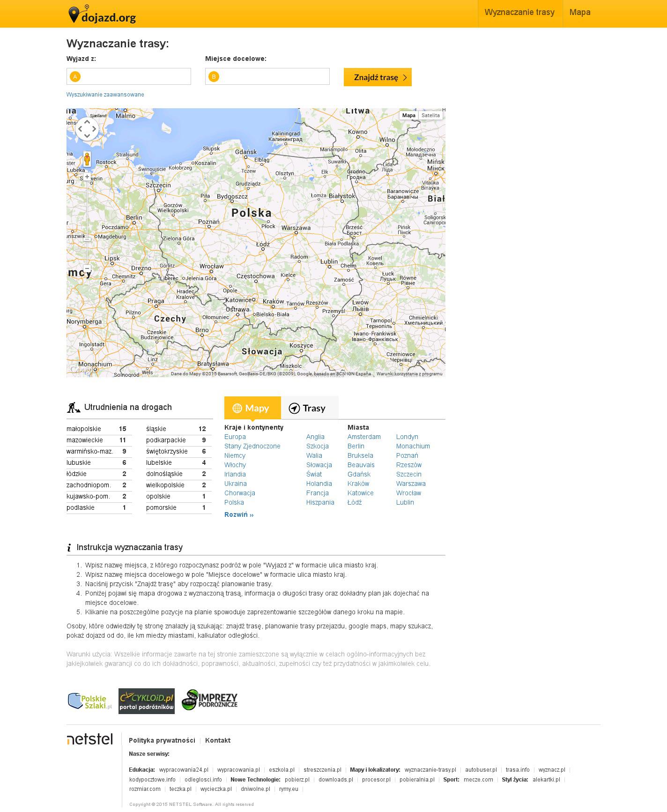The image size is (667, 812).
Task: Zoom in using the map plus button
Action: (x=87, y=177)
